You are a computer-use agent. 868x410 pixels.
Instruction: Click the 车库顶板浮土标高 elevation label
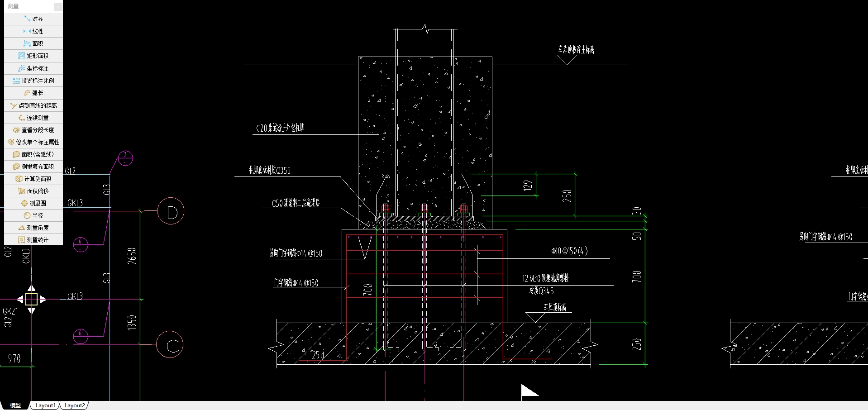(x=576, y=49)
